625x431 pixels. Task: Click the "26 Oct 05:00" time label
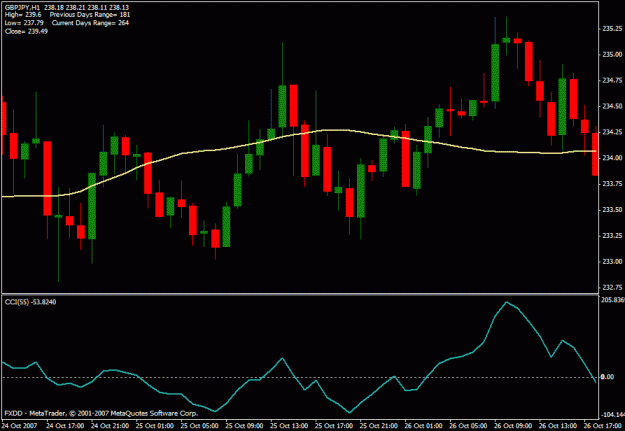pyautogui.click(x=468, y=426)
